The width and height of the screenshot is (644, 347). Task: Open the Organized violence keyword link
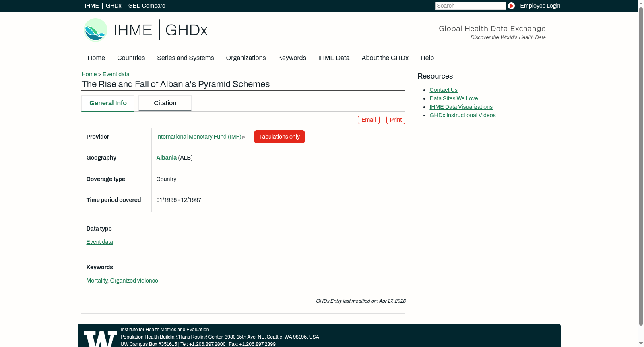pyautogui.click(x=134, y=281)
